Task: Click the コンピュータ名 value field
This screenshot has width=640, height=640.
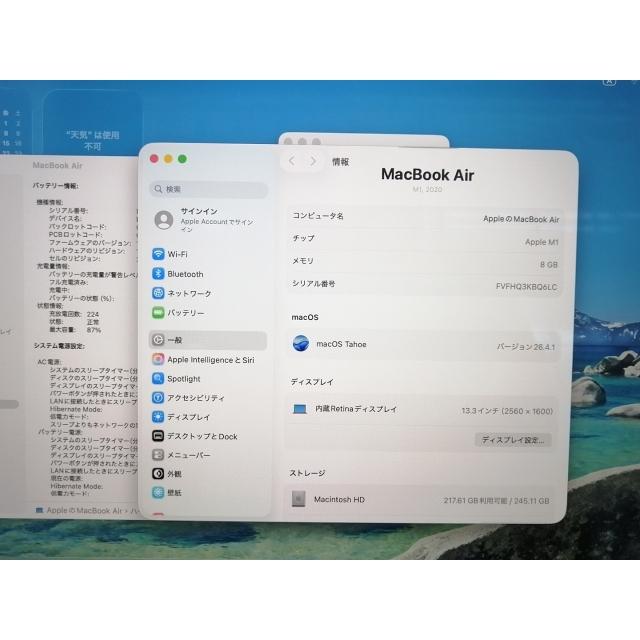Action: pos(521,219)
